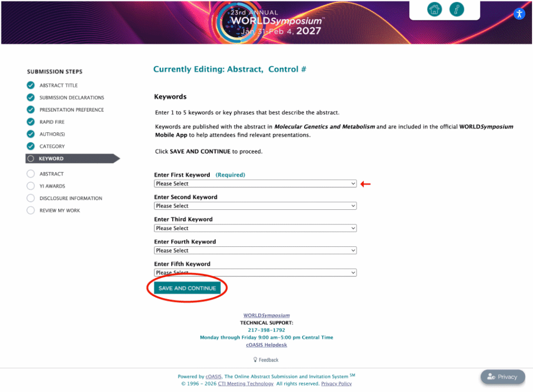This screenshot has width=533, height=392.
Task: Open the Privacy Policy footer link
Action: pyautogui.click(x=336, y=384)
